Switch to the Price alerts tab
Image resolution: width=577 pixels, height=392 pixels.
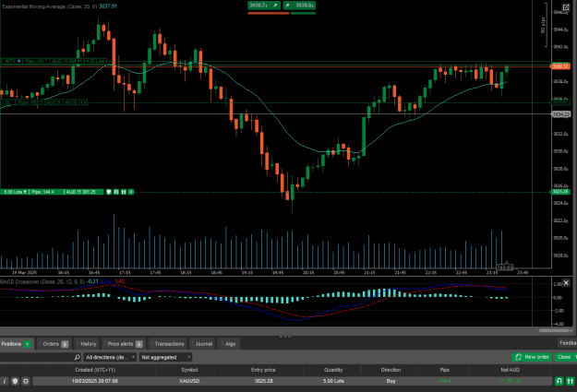coord(124,344)
